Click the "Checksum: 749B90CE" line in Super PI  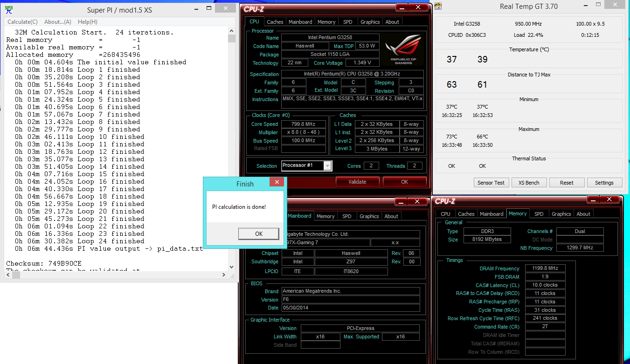44,264
